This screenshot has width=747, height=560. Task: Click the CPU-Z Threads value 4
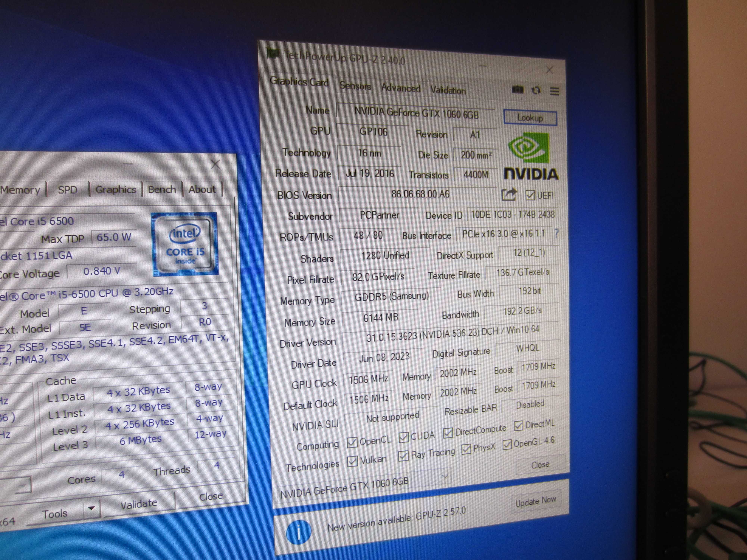(x=216, y=466)
